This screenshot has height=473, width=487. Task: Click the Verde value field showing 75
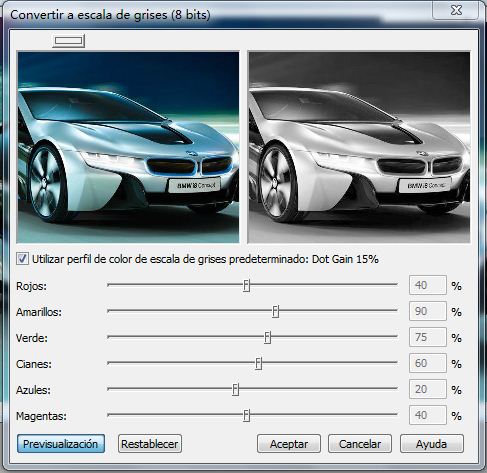(x=428, y=337)
